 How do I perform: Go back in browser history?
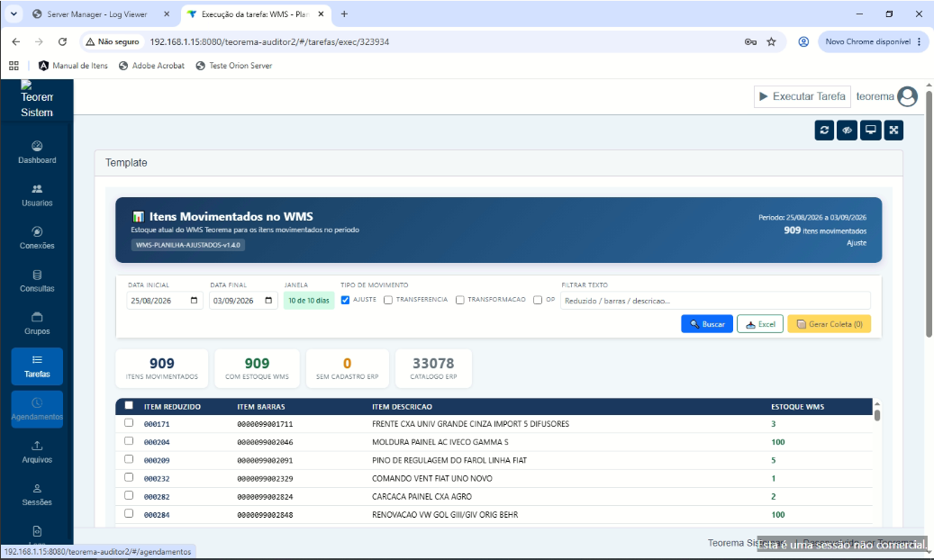coord(16,41)
